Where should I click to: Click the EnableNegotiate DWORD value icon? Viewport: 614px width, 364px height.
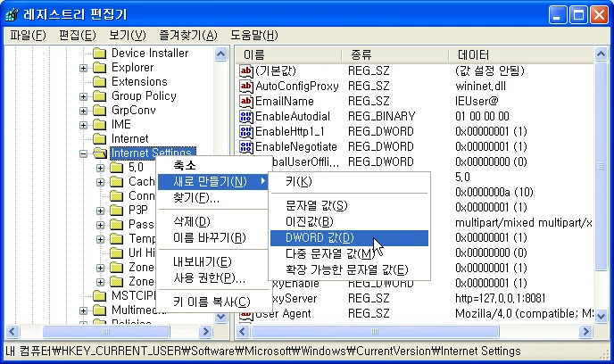coord(246,147)
